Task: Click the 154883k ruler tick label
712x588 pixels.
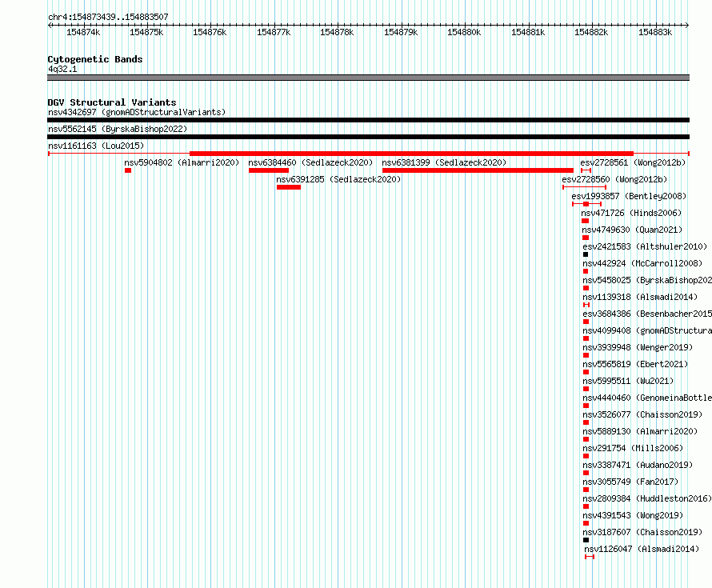Action: pos(654,32)
